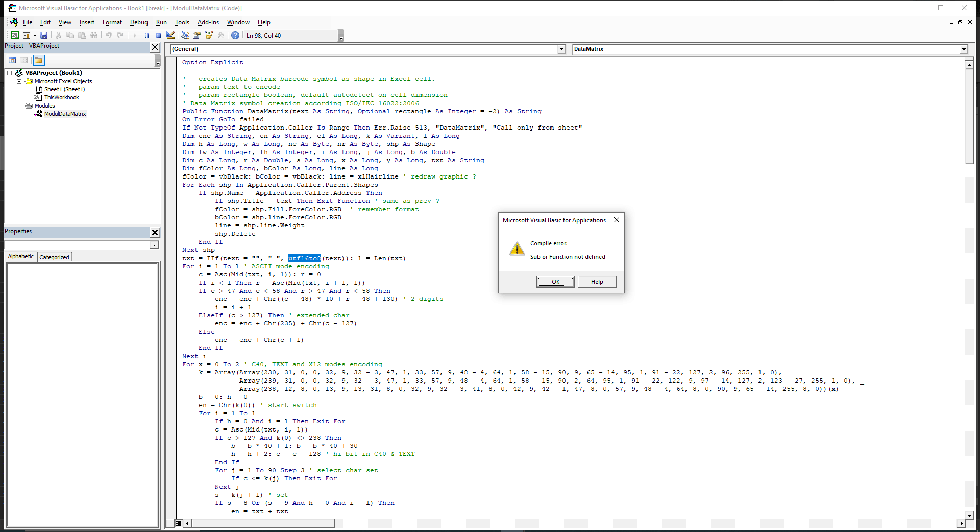
Task: Toggle Design Mode icon
Action: pyautogui.click(x=170, y=35)
